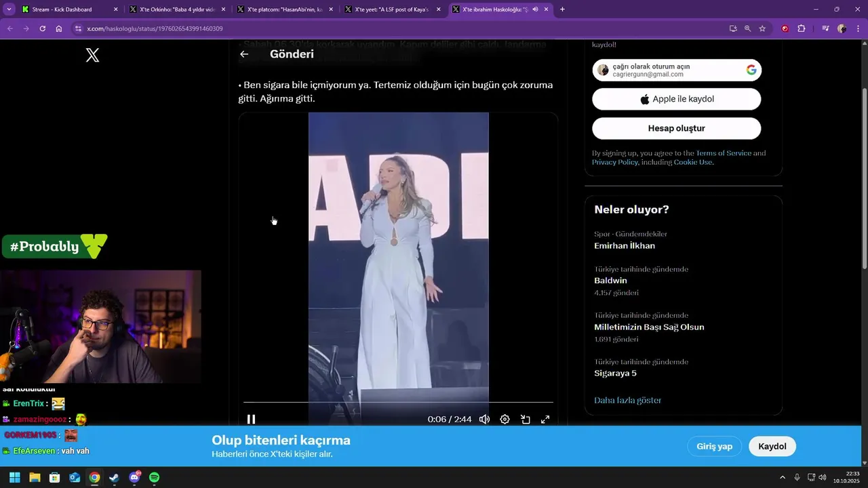Click Daha fazla göster link
868x488 pixels.
coord(628,400)
